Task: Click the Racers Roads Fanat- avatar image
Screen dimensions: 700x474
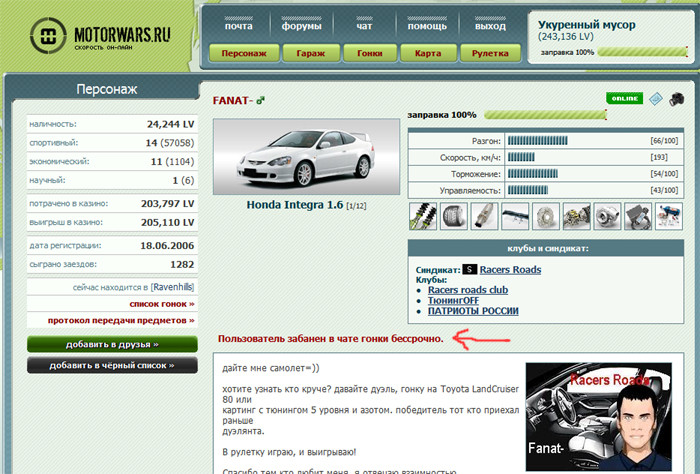Action: [599, 416]
